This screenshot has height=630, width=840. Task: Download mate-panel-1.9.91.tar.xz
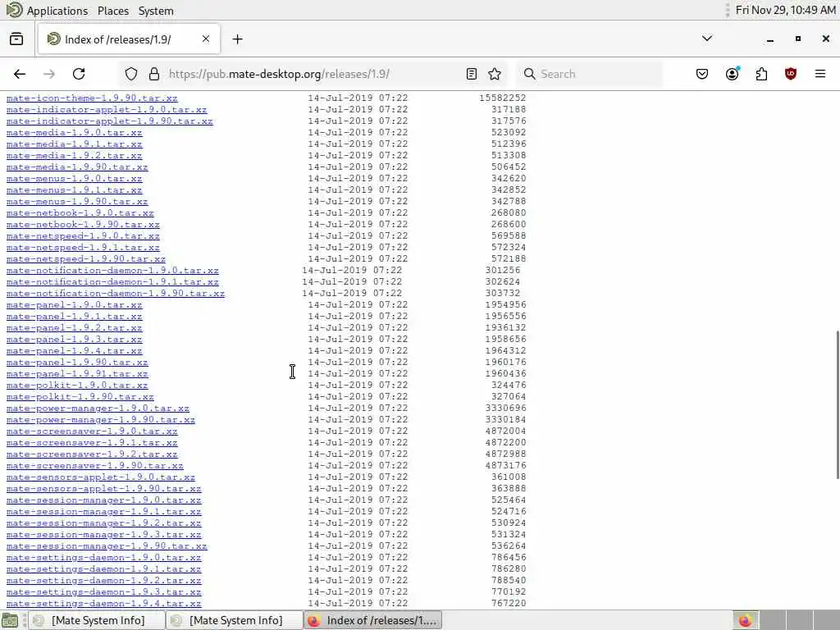point(77,374)
